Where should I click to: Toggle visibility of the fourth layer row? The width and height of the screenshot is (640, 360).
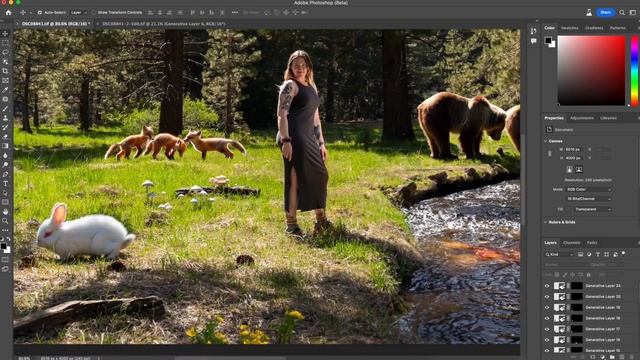pos(547,318)
